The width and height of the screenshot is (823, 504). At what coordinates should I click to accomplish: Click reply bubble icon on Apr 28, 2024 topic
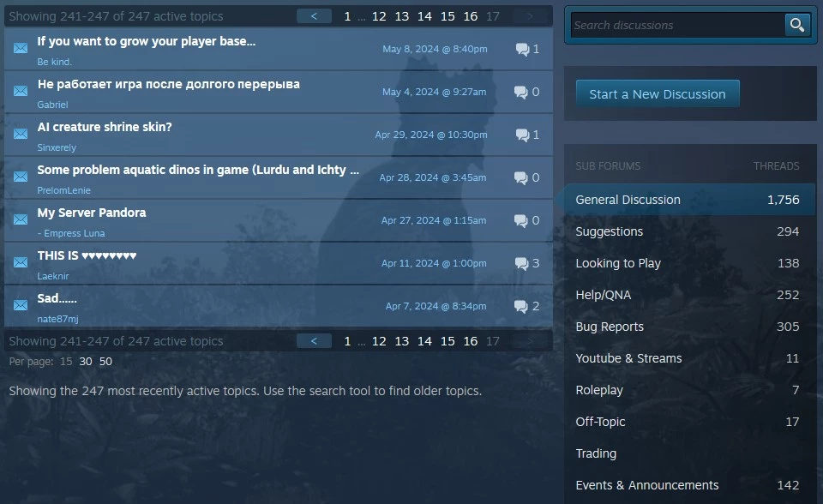click(x=520, y=177)
